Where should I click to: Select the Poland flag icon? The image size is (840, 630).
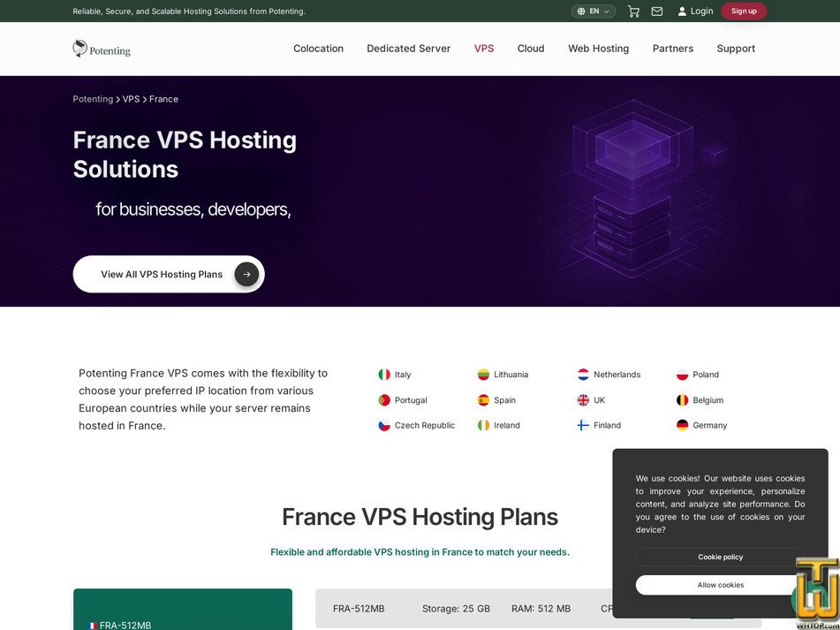click(x=682, y=375)
